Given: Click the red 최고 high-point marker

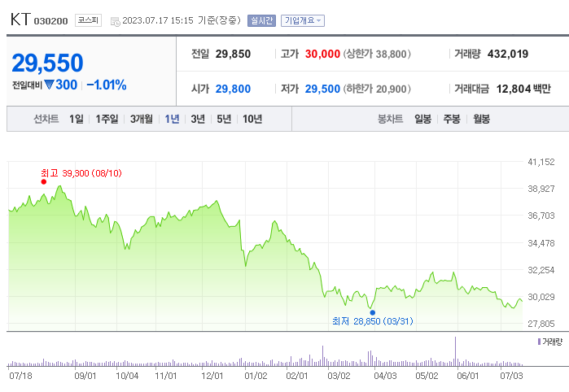Looking at the screenshot, I should 43,181.
